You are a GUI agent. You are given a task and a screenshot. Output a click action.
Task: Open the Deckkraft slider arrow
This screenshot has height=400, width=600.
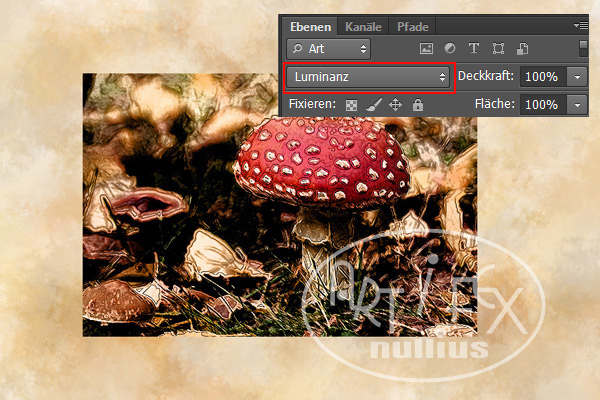(x=577, y=77)
